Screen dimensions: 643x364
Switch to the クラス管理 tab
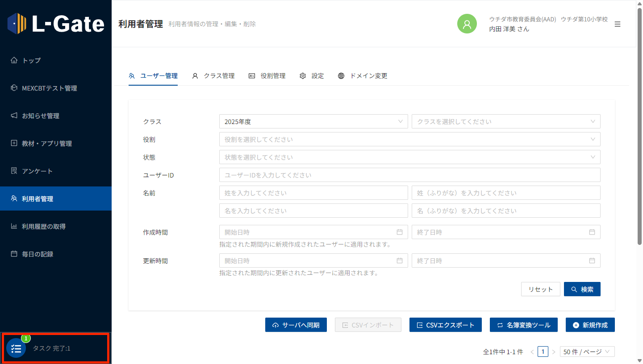pos(213,76)
